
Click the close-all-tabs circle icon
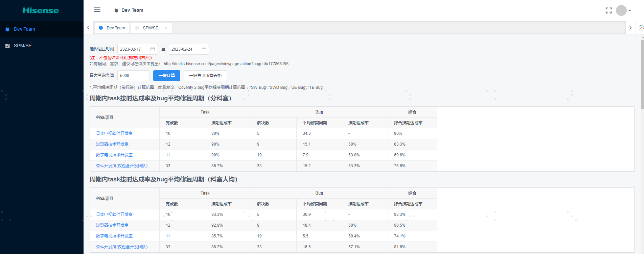pos(641,28)
